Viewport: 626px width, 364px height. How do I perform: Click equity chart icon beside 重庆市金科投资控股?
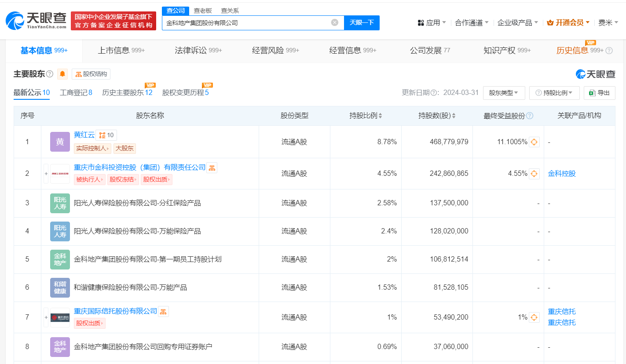(212, 167)
